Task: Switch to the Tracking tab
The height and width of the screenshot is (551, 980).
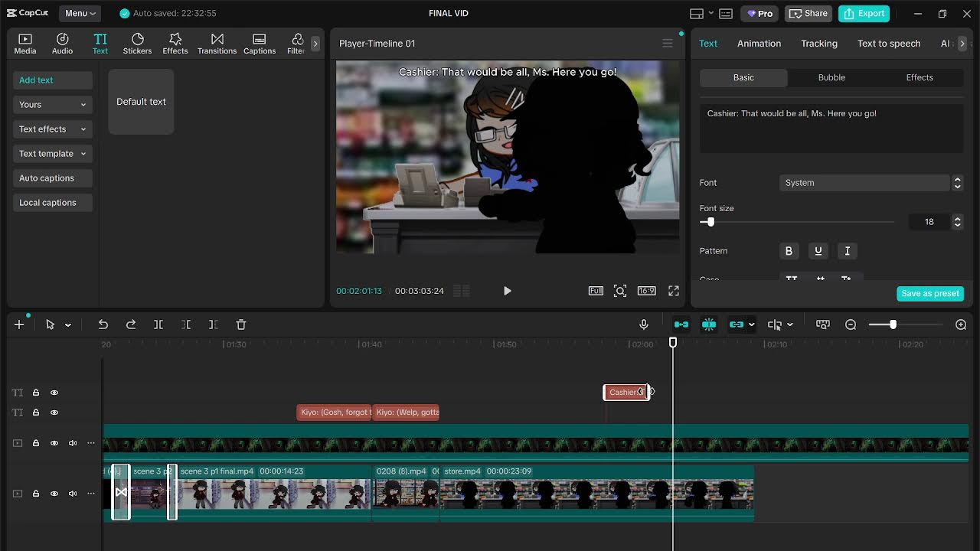Action: [x=819, y=44]
